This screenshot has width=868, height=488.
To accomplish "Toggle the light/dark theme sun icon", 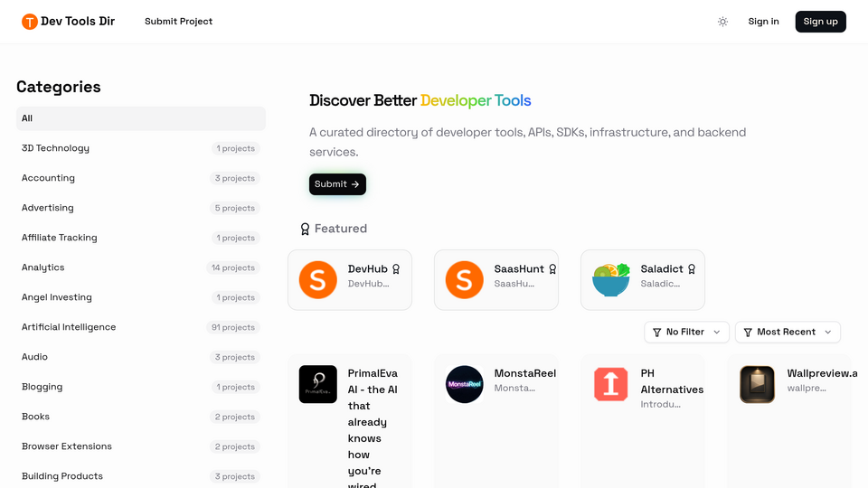I will (722, 22).
